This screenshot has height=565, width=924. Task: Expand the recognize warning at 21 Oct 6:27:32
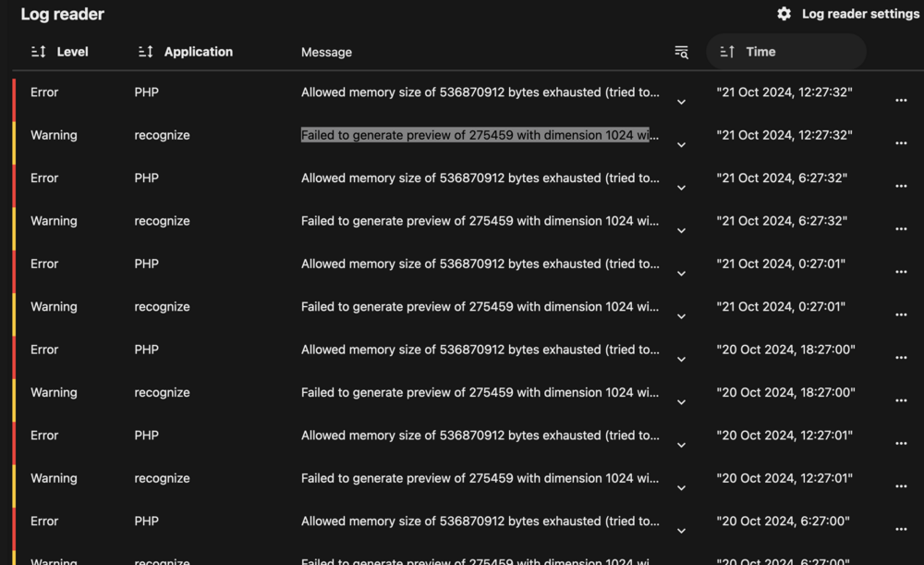pos(681,230)
